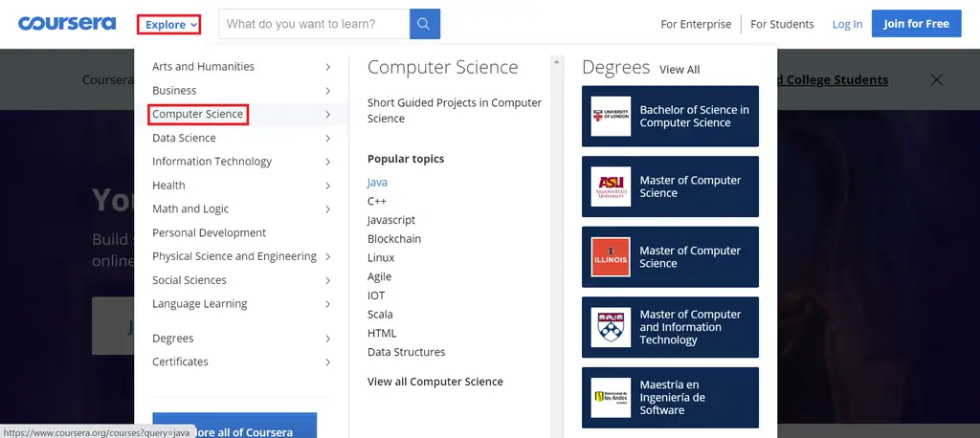This screenshot has height=438, width=980.
Task: Expand Arts and Humanities chevron
Action: (327, 67)
